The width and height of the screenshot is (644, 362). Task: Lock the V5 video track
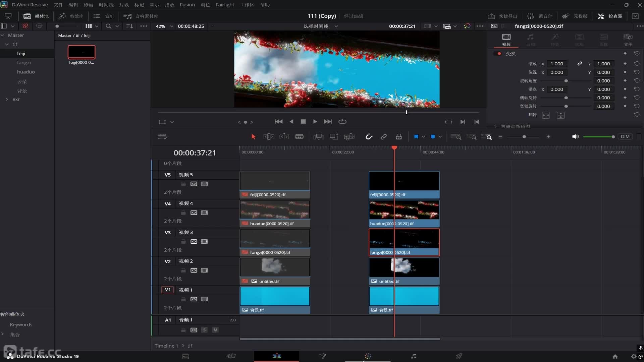183,184
